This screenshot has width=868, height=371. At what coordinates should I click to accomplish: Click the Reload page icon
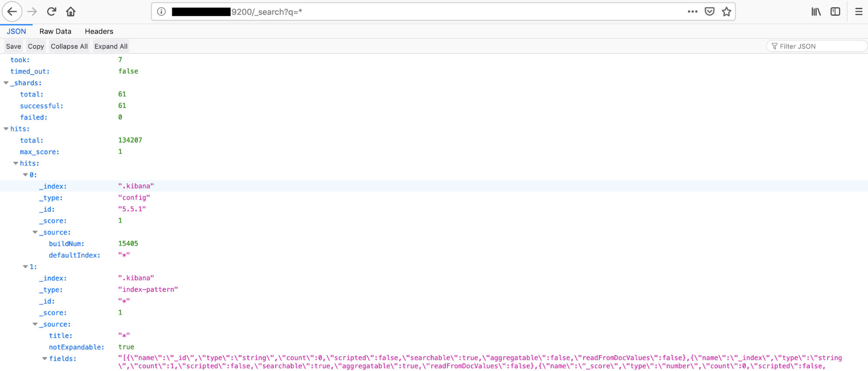[x=52, y=12]
